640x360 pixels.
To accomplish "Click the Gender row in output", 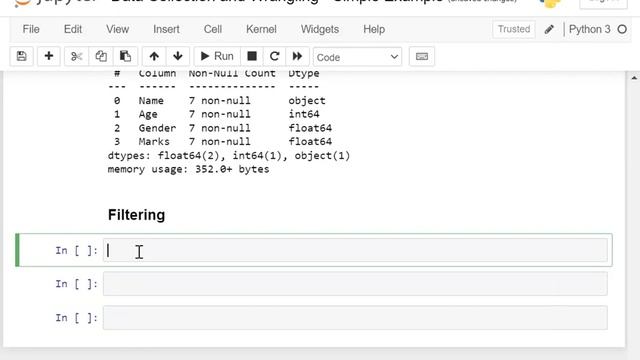I will pos(222,128).
